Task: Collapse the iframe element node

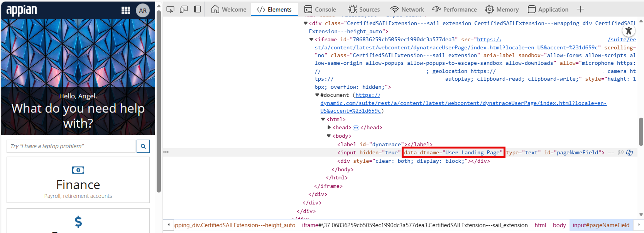Action: (311, 39)
